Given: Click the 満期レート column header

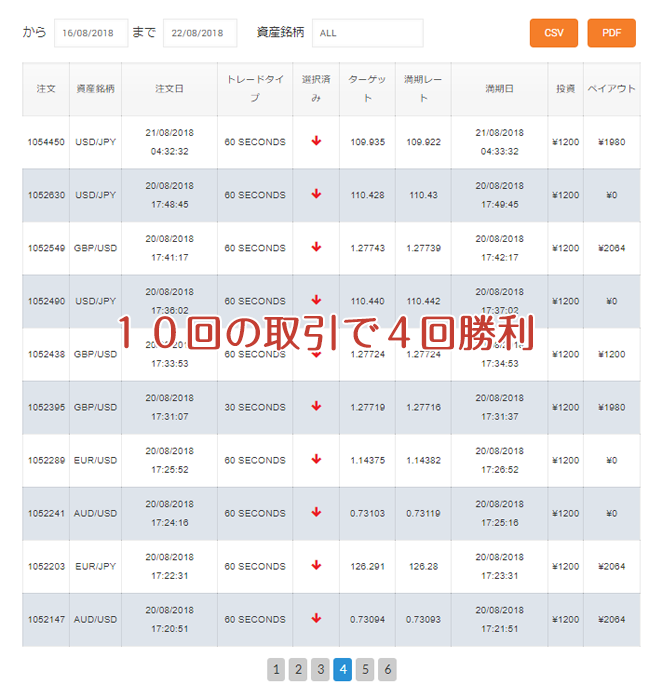Looking at the screenshot, I should [x=423, y=89].
